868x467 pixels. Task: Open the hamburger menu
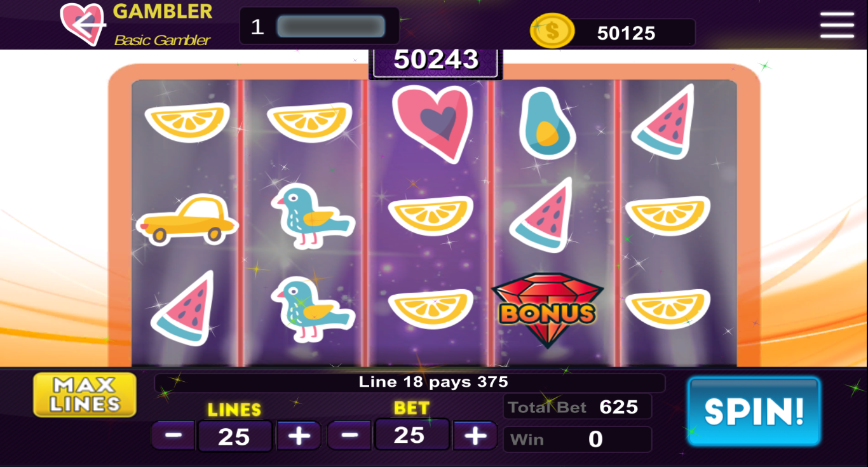click(837, 25)
